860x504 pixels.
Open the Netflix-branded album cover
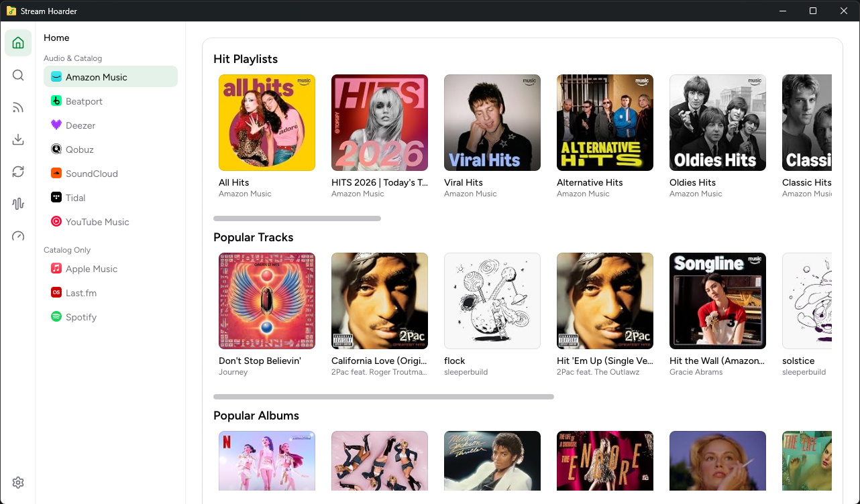pos(267,460)
